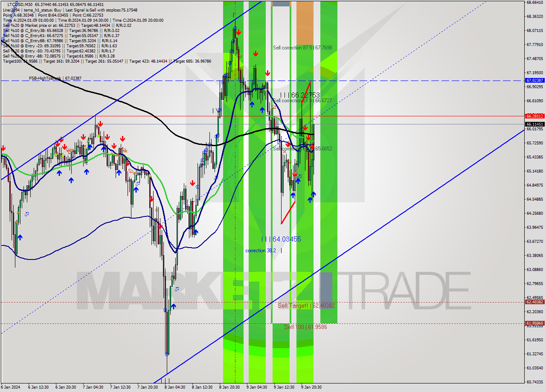546x392 pixels.
Task: Click the blue 67.02387 price axis tag
Action: coord(534,80)
